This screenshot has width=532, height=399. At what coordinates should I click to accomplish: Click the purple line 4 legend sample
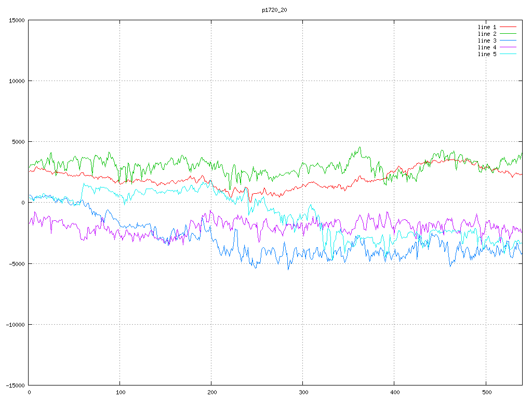pos(508,47)
